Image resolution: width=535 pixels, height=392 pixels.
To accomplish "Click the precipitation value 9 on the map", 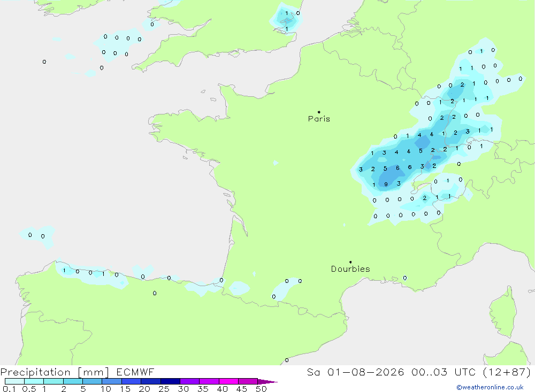I will [x=386, y=184].
